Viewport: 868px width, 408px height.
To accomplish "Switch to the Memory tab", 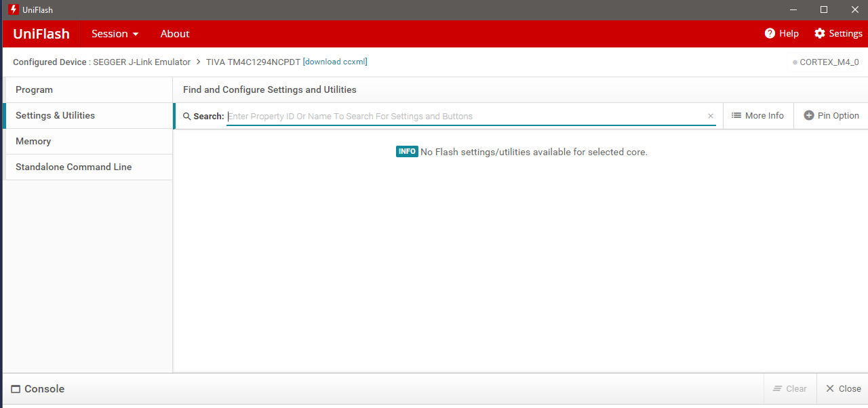I will coord(88,142).
